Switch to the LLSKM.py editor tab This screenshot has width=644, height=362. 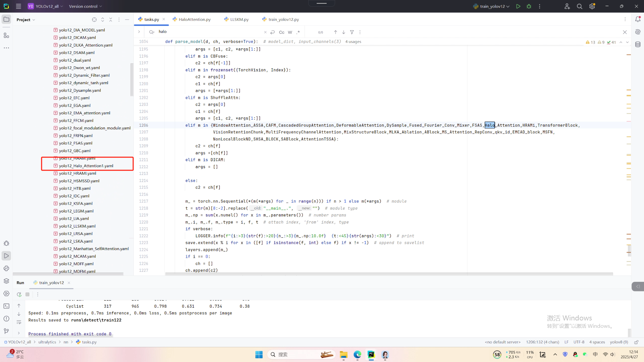pyautogui.click(x=239, y=19)
